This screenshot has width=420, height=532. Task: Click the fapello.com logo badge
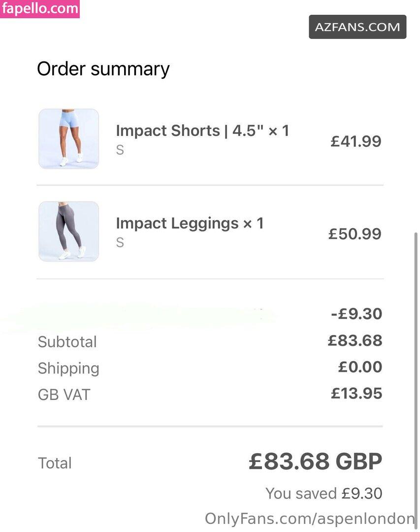[x=40, y=9]
